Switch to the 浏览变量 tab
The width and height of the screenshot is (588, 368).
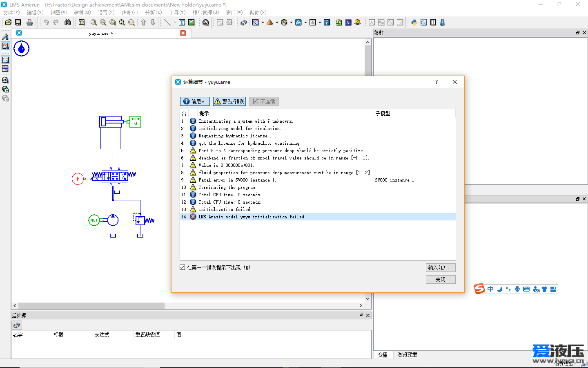point(407,355)
